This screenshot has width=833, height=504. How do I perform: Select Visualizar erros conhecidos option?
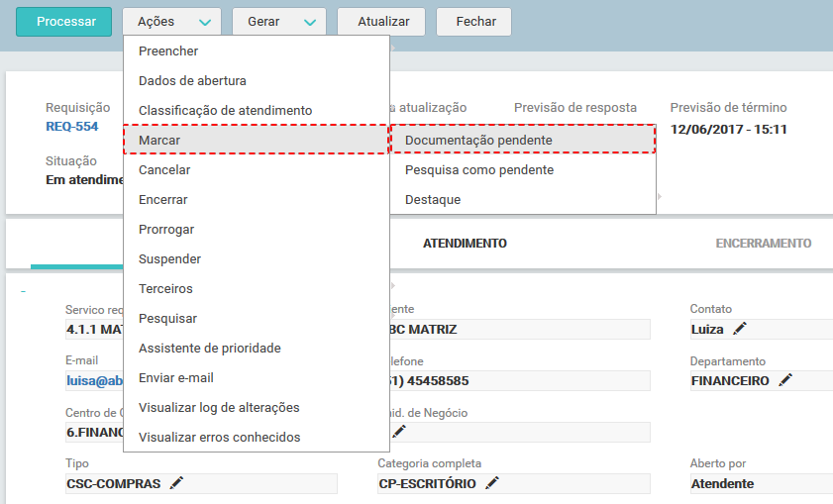[x=257, y=437]
